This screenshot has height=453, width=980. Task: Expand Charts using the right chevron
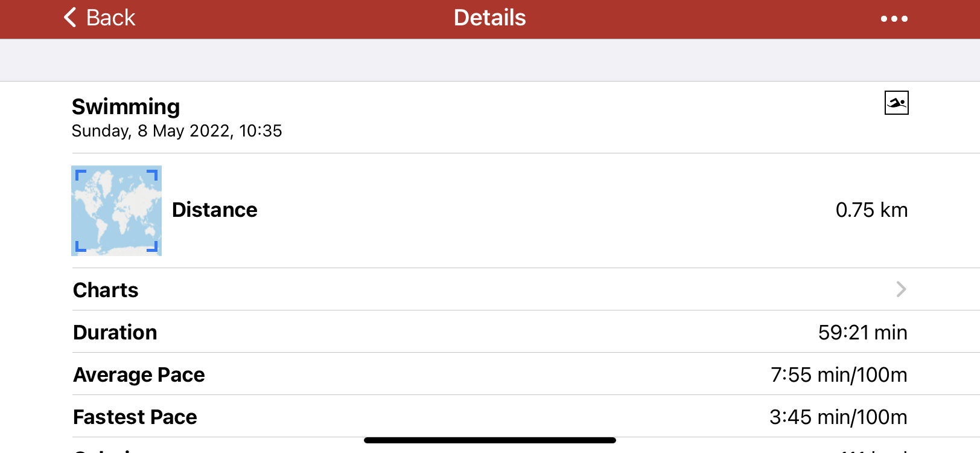point(901,289)
